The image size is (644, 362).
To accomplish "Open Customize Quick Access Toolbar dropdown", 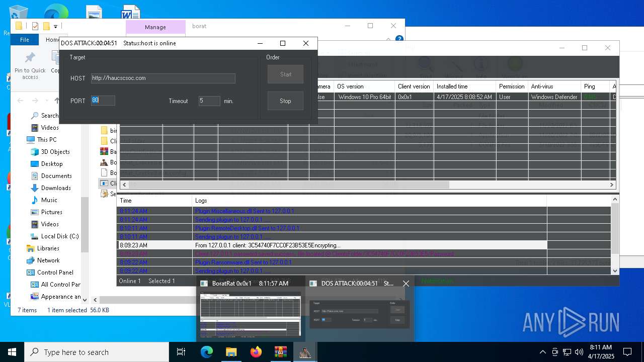I will (x=55, y=26).
